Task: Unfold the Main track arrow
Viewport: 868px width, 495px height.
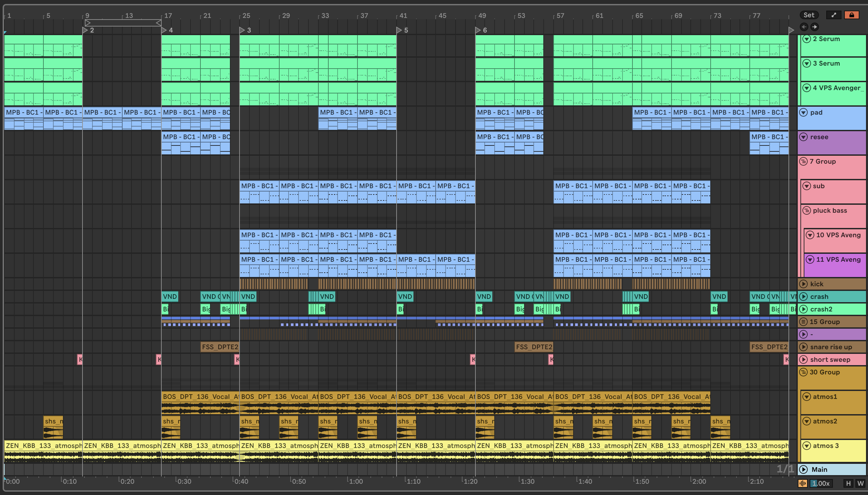Action: pos(803,469)
